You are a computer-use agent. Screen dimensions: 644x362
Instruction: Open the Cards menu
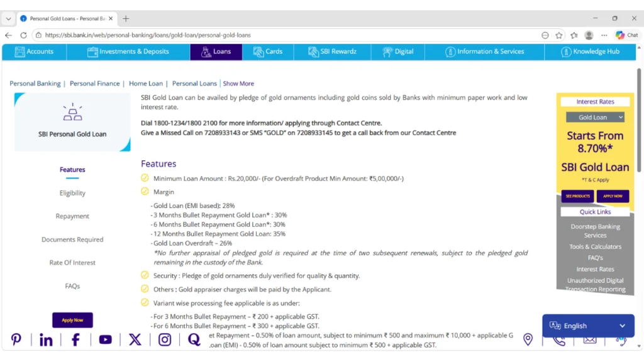[x=268, y=52]
